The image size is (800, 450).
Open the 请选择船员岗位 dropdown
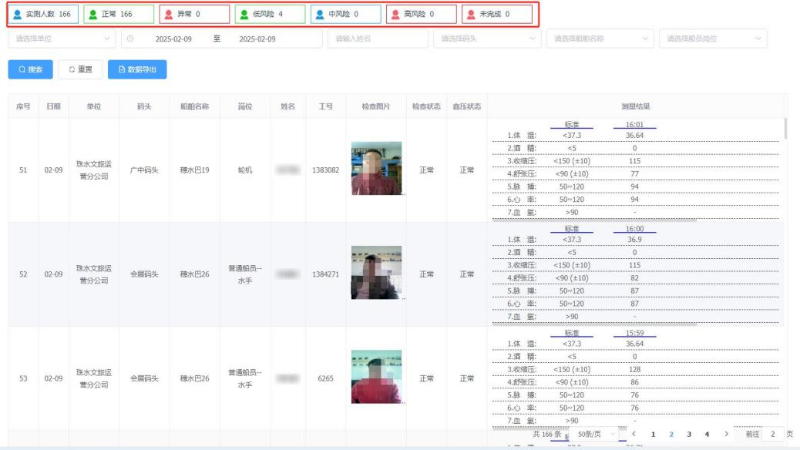pyautogui.click(x=711, y=39)
